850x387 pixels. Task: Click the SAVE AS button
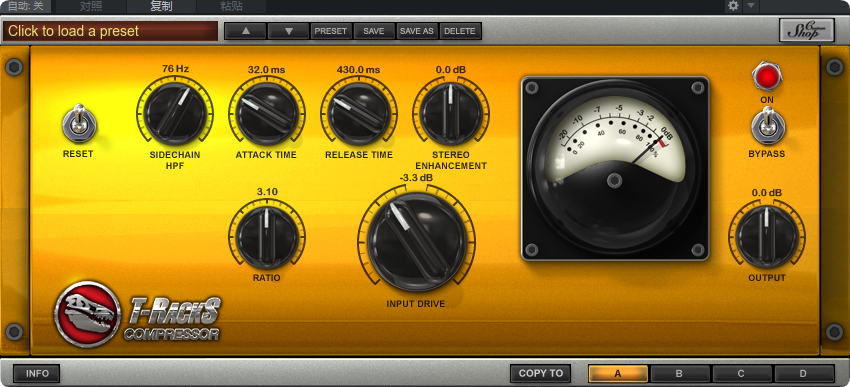(417, 31)
